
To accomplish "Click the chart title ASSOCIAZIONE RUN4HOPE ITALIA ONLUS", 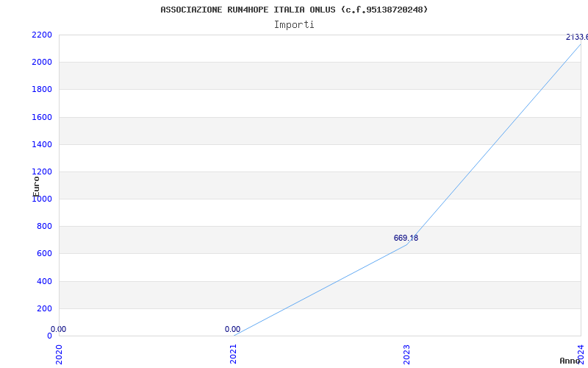I will pos(294,10).
